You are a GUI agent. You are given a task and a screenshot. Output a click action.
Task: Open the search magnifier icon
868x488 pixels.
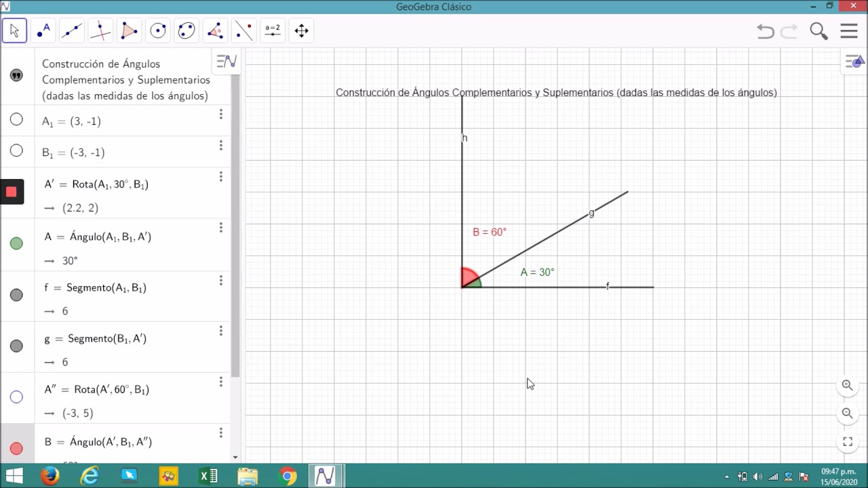819,31
